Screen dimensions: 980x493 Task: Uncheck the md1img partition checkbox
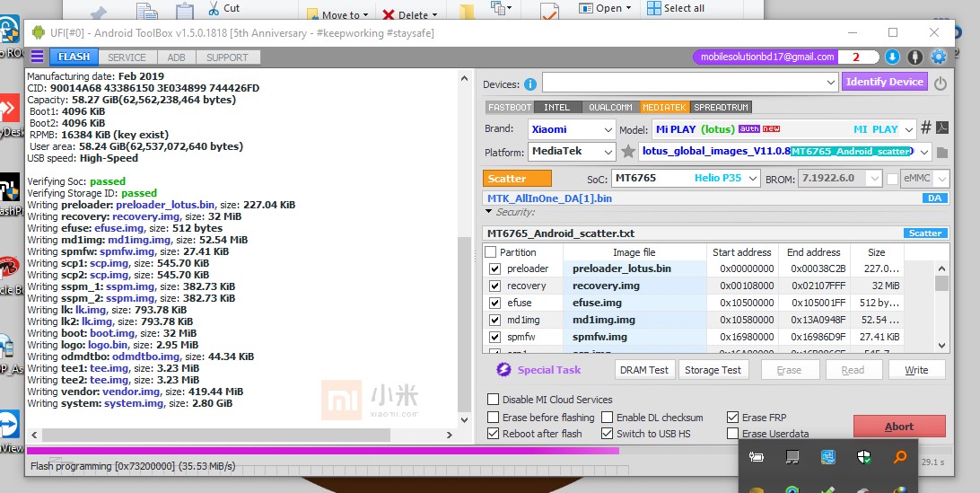pos(495,320)
